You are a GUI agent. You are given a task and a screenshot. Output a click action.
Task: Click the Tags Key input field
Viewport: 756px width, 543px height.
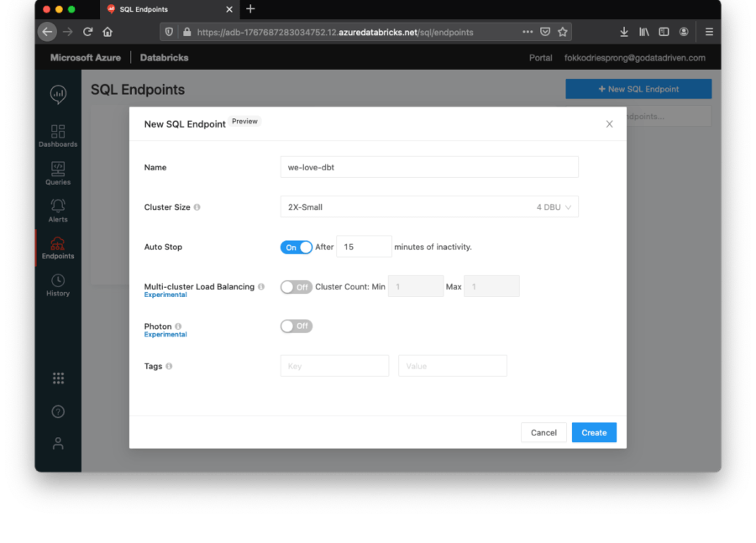point(334,366)
